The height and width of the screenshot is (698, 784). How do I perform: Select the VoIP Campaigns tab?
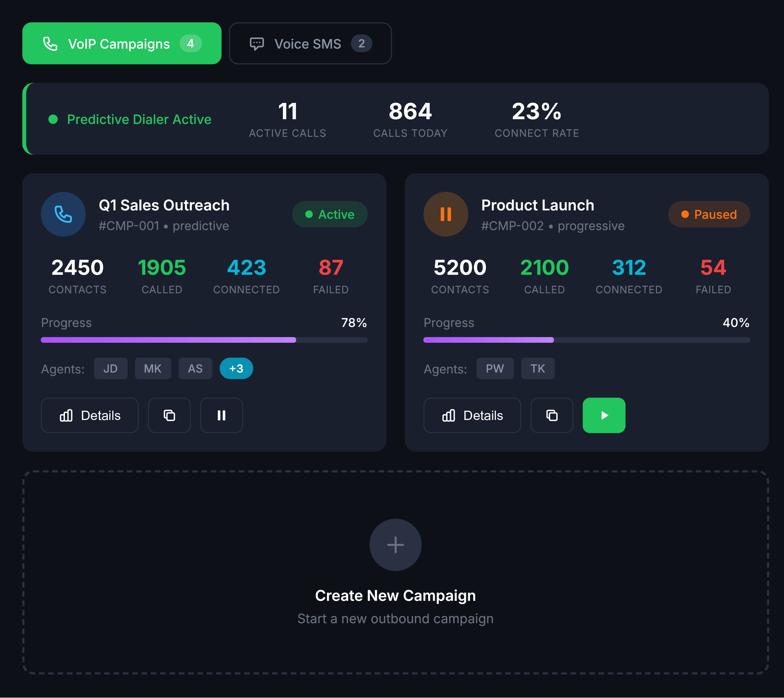(121, 43)
